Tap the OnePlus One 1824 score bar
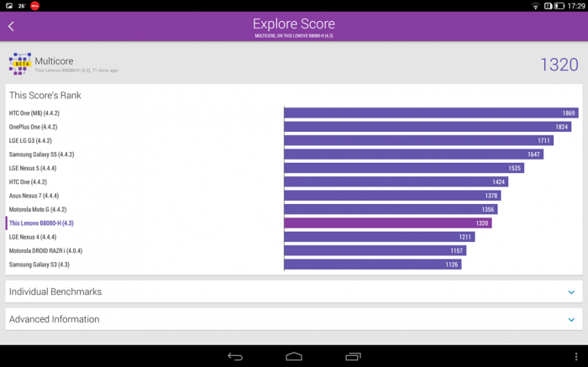This screenshot has width=588, height=367. [428, 127]
